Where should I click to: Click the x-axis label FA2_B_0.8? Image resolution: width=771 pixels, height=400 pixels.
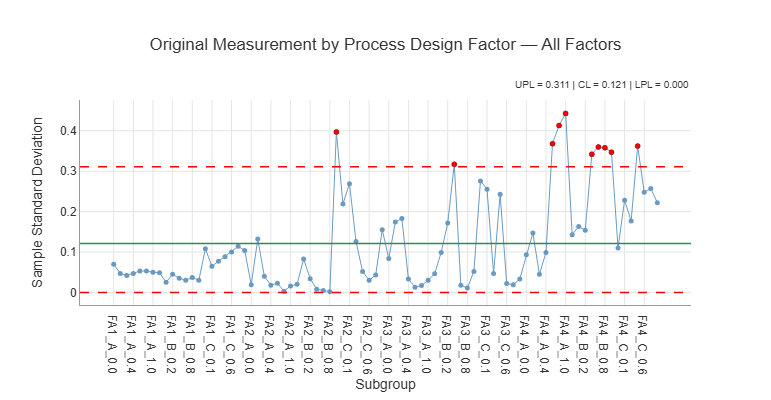click(x=328, y=344)
